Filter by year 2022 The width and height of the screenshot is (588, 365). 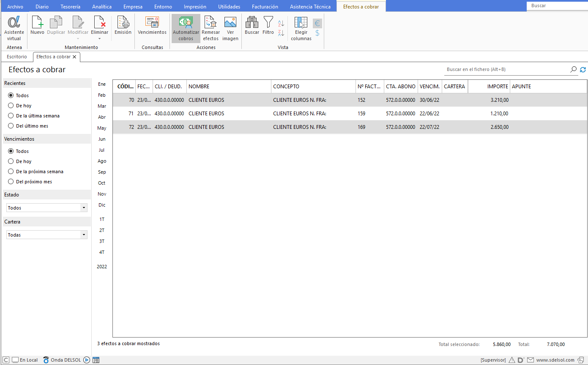coord(102,267)
